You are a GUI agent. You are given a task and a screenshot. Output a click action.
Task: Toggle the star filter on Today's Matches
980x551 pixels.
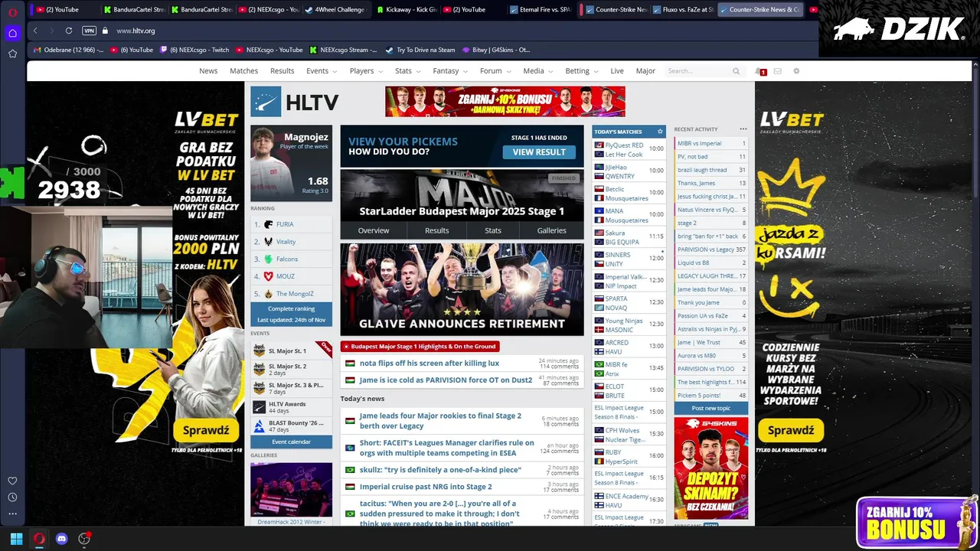tap(660, 132)
